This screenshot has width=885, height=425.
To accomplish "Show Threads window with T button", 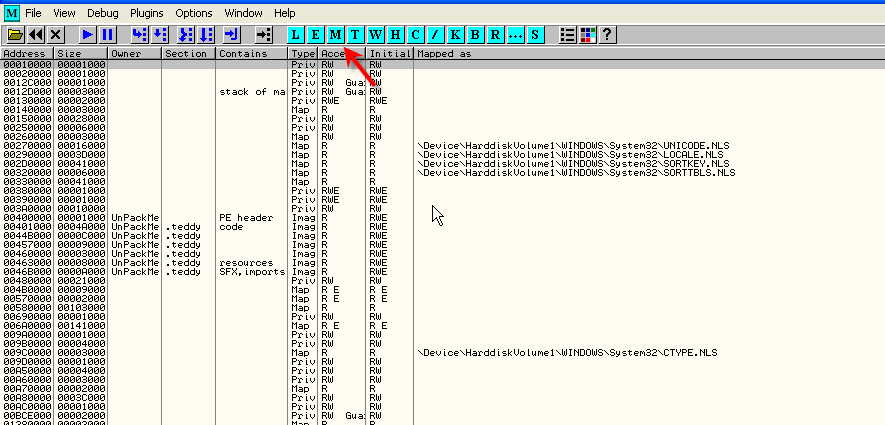I will coord(355,34).
